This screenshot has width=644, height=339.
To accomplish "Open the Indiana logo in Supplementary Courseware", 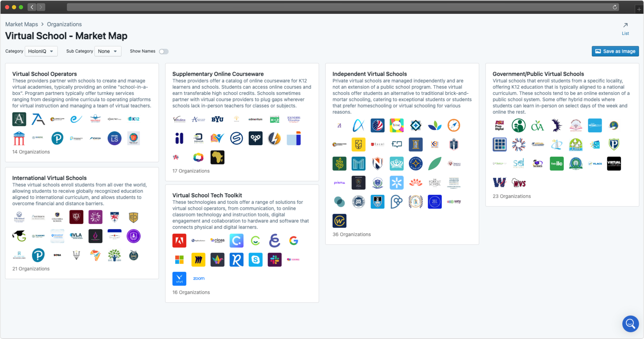I will point(198,139).
